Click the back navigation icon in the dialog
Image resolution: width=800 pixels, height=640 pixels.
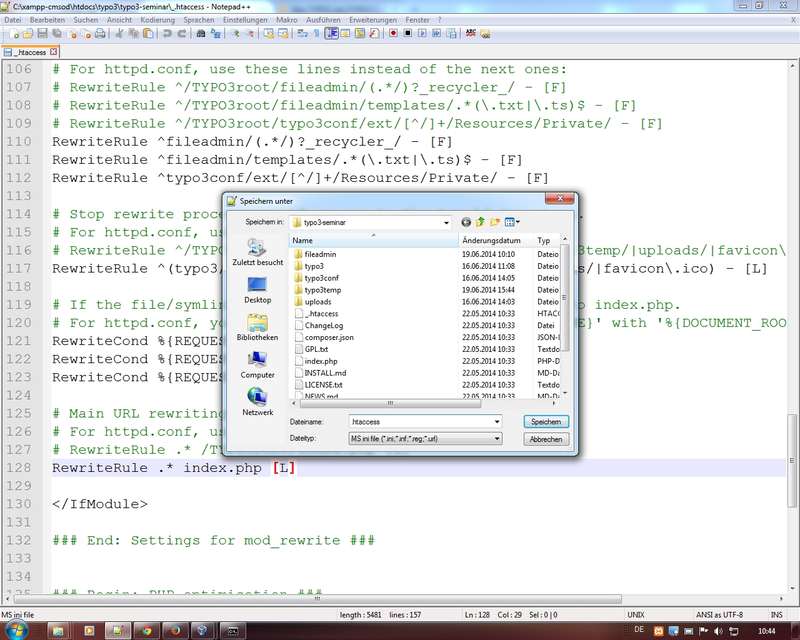[466, 222]
